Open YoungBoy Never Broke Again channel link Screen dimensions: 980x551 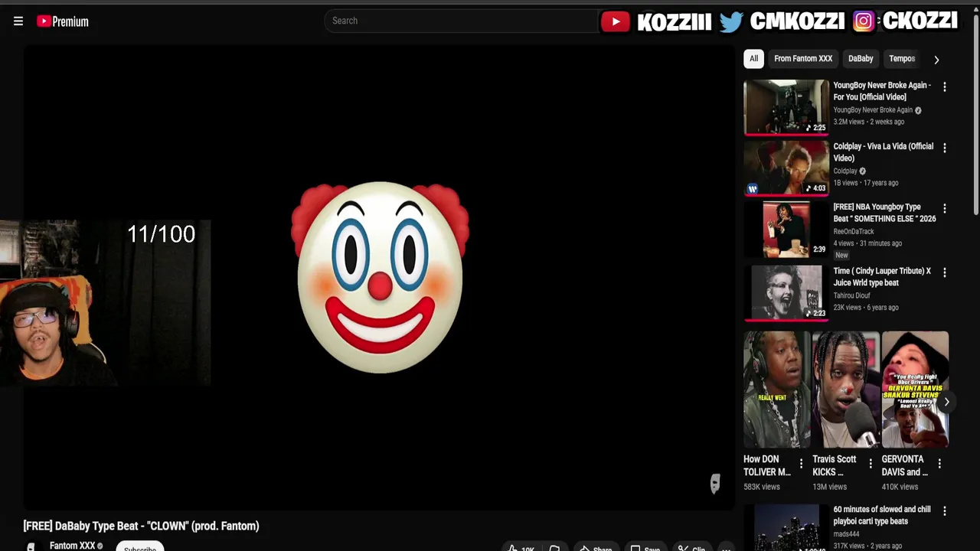873,109
